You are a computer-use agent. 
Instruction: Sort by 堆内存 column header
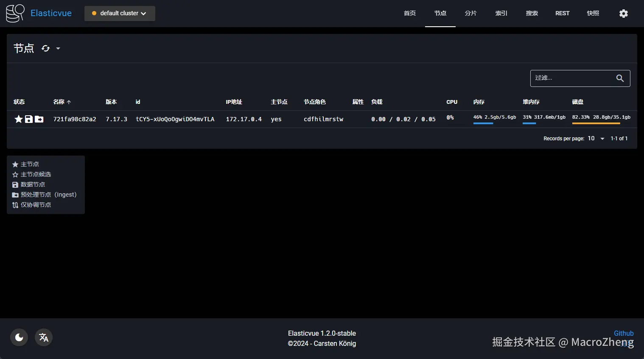click(x=531, y=102)
